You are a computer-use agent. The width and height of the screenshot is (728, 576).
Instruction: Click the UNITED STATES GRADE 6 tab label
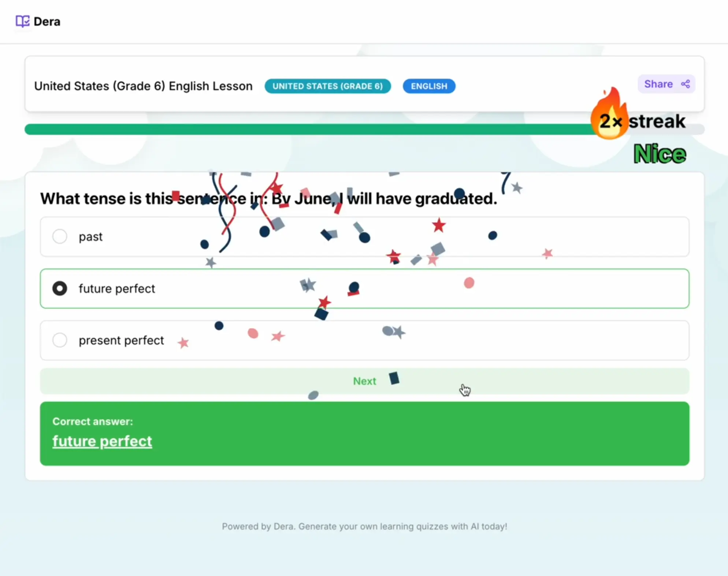coord(327,86)
